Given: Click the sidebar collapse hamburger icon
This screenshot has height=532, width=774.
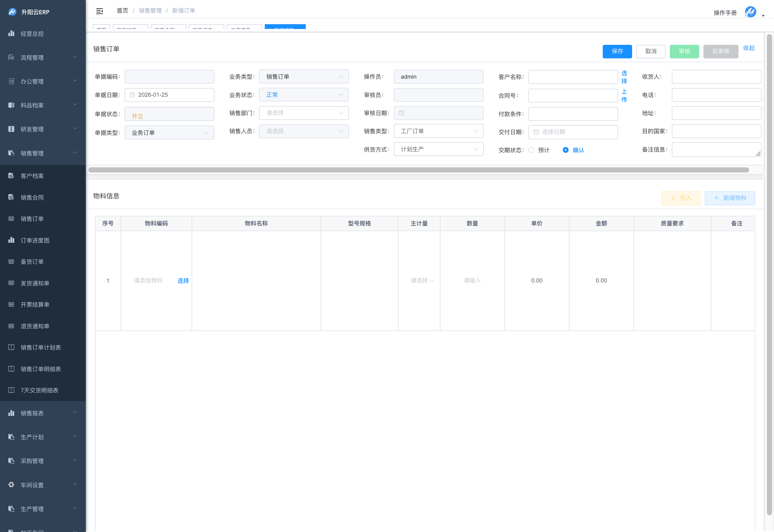Looking at the screenshot, I should [x=99, y=11].
